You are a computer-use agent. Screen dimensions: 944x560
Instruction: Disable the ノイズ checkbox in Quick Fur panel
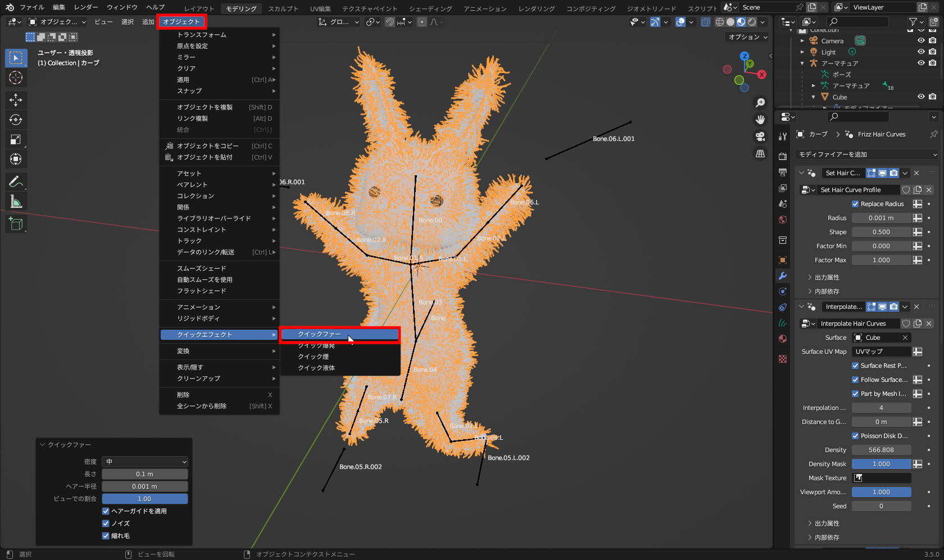[105, 523]
